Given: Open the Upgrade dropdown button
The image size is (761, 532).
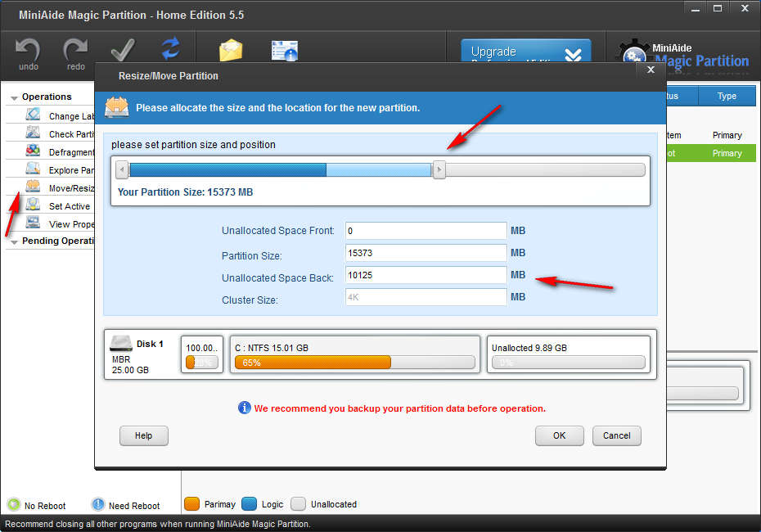Looking at the screenshot, I should (525, 51).
